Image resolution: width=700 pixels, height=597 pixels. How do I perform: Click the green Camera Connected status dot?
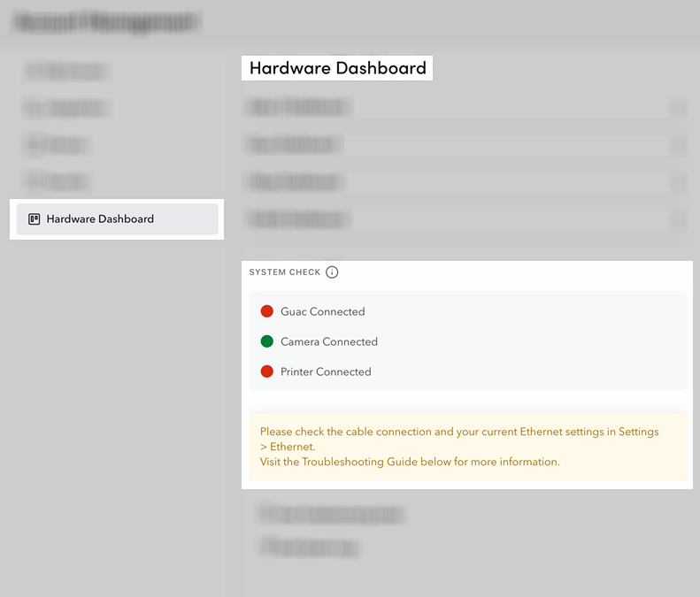267,341
